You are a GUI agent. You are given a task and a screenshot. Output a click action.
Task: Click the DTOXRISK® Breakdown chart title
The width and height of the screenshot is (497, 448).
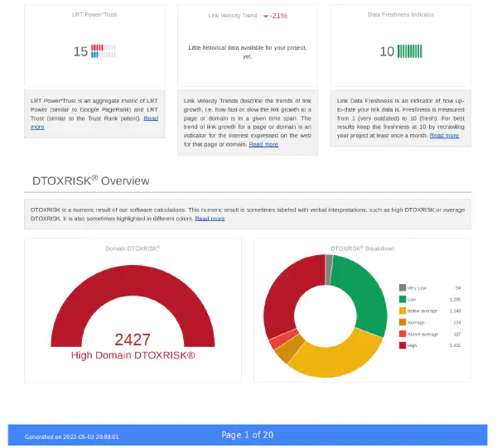click(x=362, y=248)
